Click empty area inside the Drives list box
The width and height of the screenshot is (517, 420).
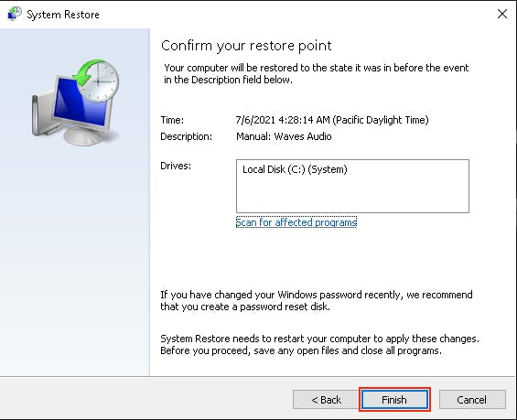click(352, 196)
